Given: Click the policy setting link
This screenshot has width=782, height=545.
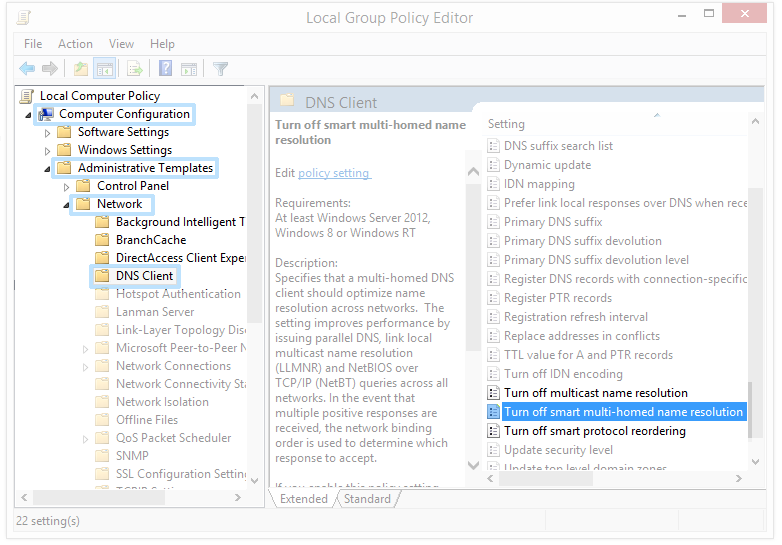Looking at the screenshot, I should pos(334,173).
